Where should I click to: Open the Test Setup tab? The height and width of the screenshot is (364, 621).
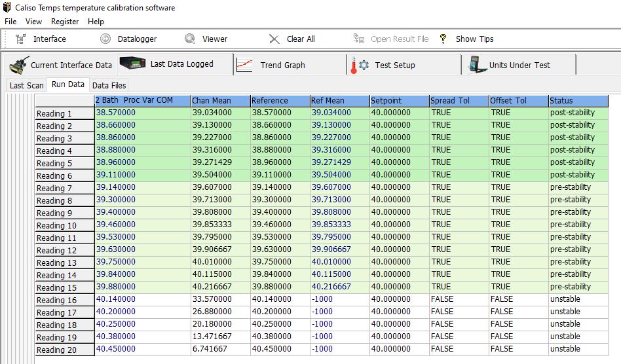pyautogui.click(x=404, y=65)
